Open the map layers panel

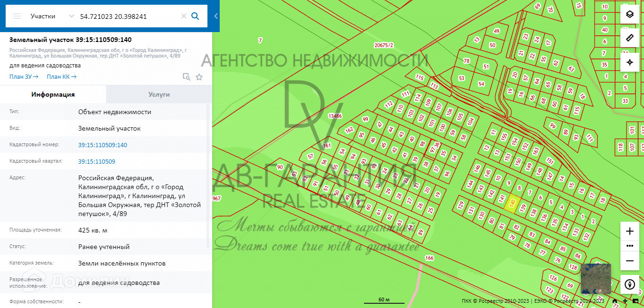coord(629,14)
